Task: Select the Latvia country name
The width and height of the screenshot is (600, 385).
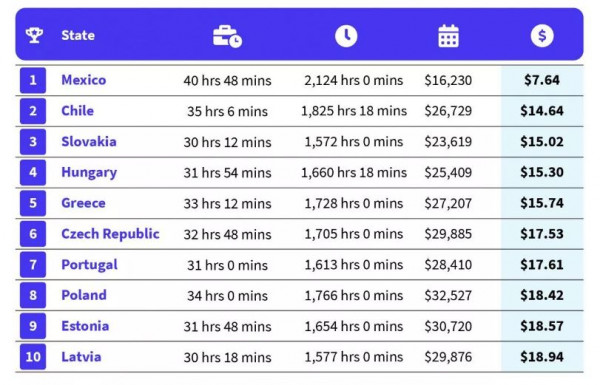Action: point(82,357)
